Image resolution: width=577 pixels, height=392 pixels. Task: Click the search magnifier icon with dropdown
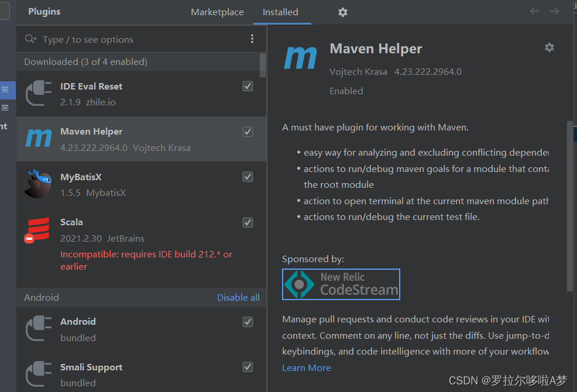pyautogui.click(x=30, y=39)
